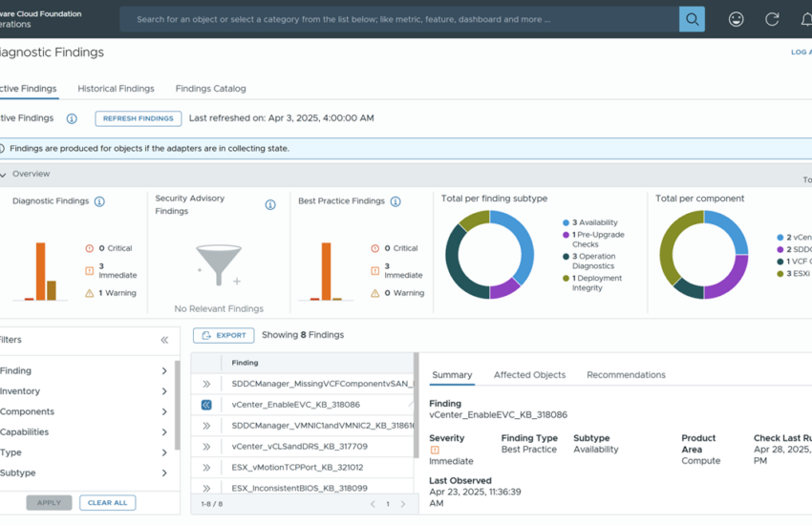Click info icon beside Security Advisory Findings
The width and height of the screenshot is (812, 525).
270,204
